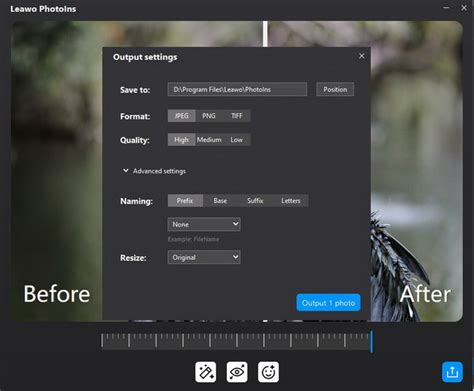This screenshot has width=474, height=391.
Task: Open the Resize Original dropdown
Action: 204,257
